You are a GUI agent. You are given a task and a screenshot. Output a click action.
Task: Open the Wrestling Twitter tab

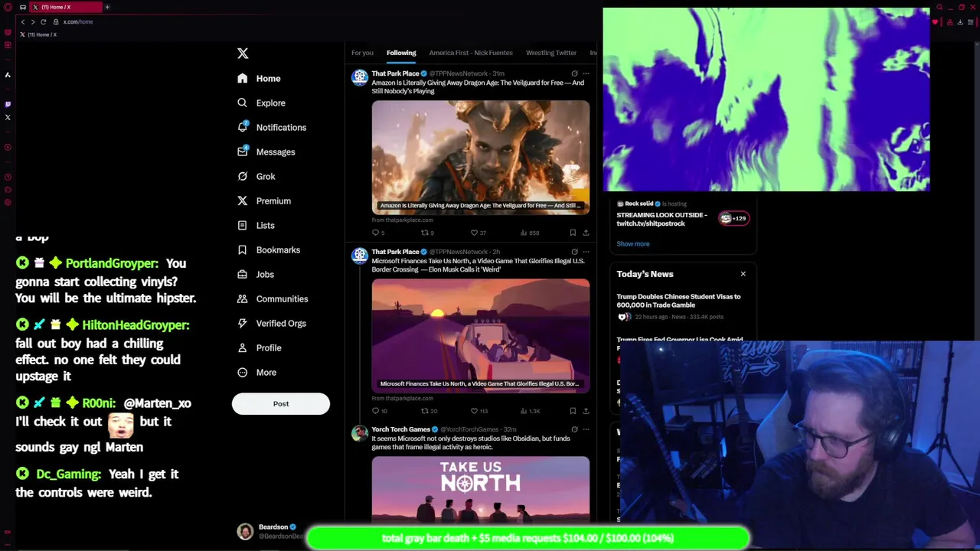(x=551, y=53)
